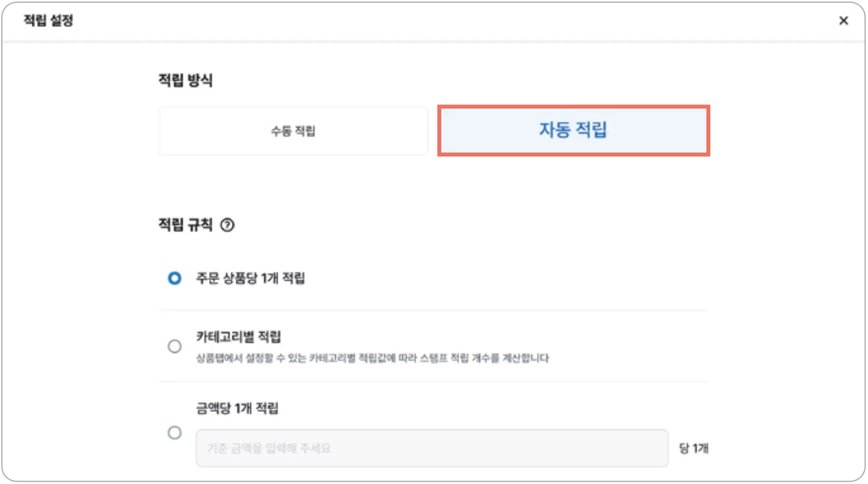Screen dimensions: 868x484
Task: Focus the 기준 금액 input field
Action: pyautogui.click(x=432, y=448)
